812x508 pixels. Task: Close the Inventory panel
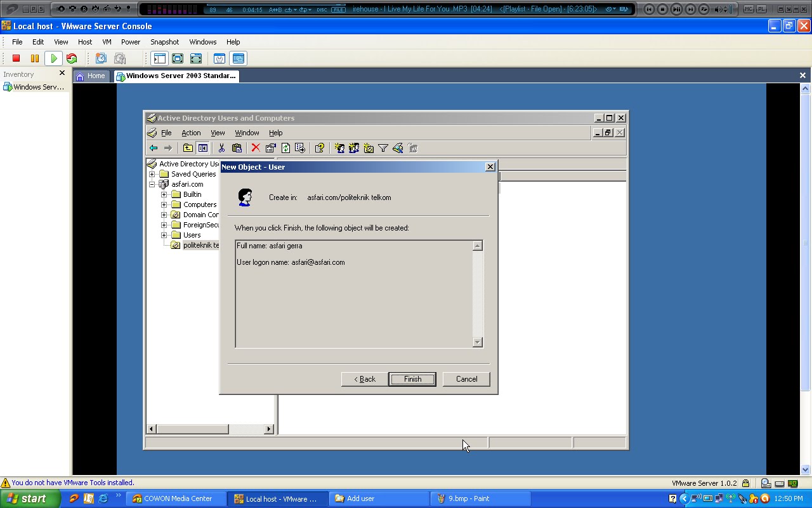point(62,73)
